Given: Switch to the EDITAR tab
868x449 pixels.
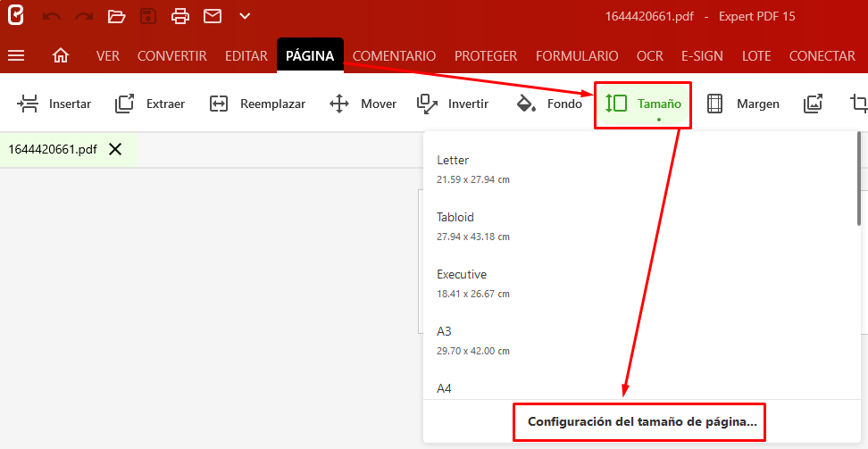Looking at the screenshot, I should tap(246, 56).
